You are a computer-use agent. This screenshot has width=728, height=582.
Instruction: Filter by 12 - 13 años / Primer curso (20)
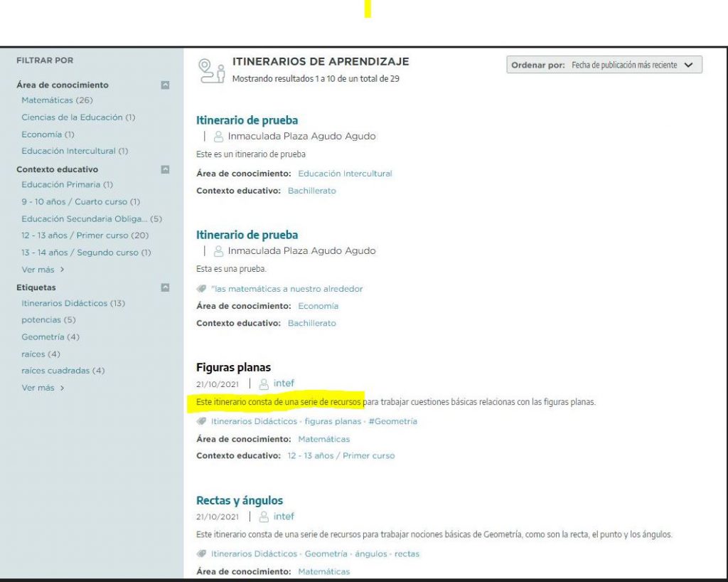click(85, 236)
